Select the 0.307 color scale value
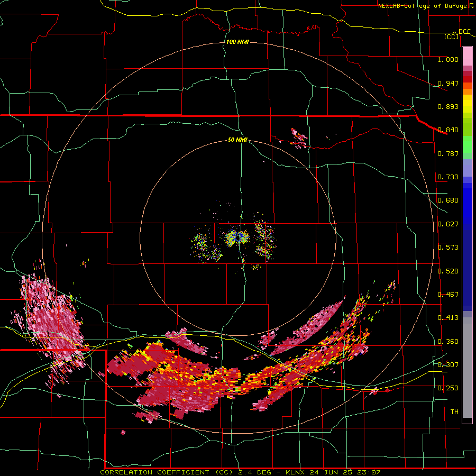This screenshot has width=476, height=476. tap(448, 365)
